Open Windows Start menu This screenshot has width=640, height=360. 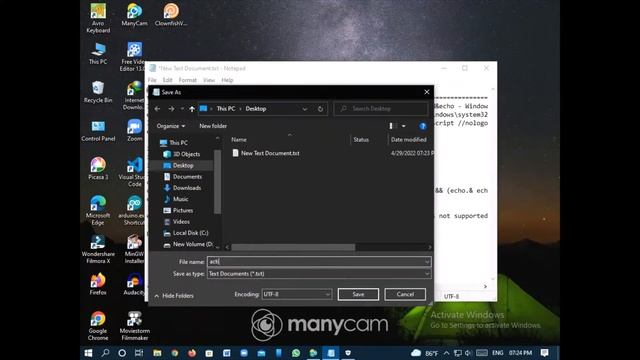[88, 353]
